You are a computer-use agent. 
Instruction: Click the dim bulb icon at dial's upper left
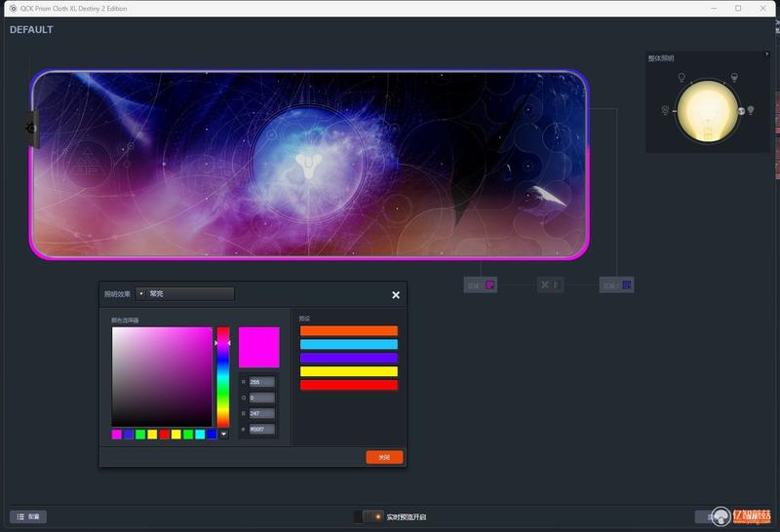coord(682,77)
